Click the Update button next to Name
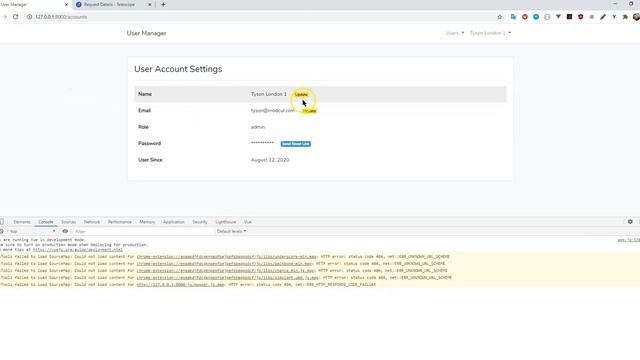 pyautogui.click(x=301, y=94)
